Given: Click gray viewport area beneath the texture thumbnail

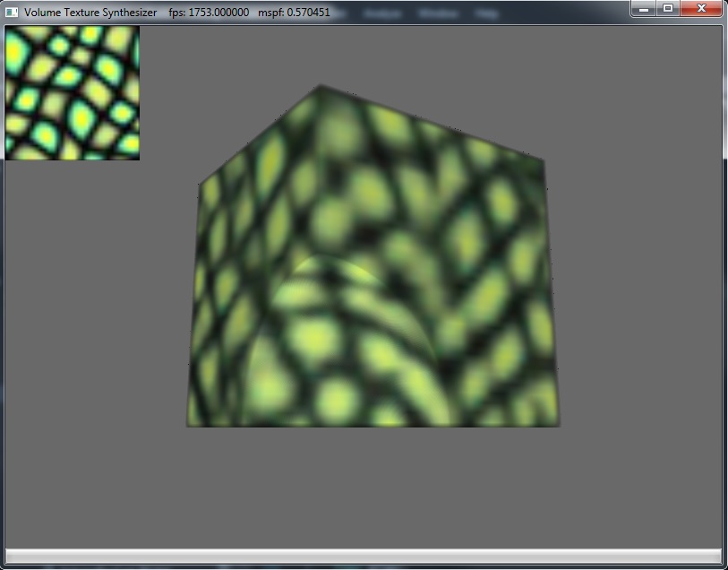Looking at the screenshot, I should (73, 269).
